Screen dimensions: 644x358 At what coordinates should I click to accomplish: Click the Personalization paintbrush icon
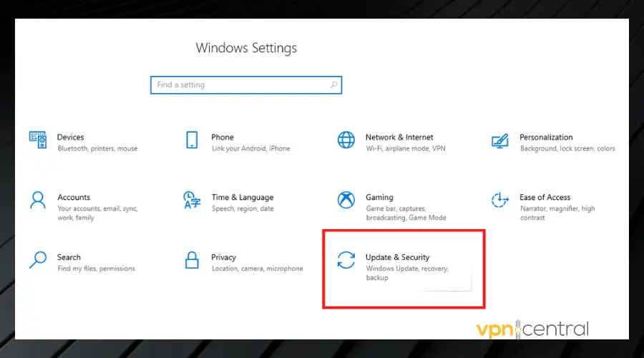(x=500, y=141)
